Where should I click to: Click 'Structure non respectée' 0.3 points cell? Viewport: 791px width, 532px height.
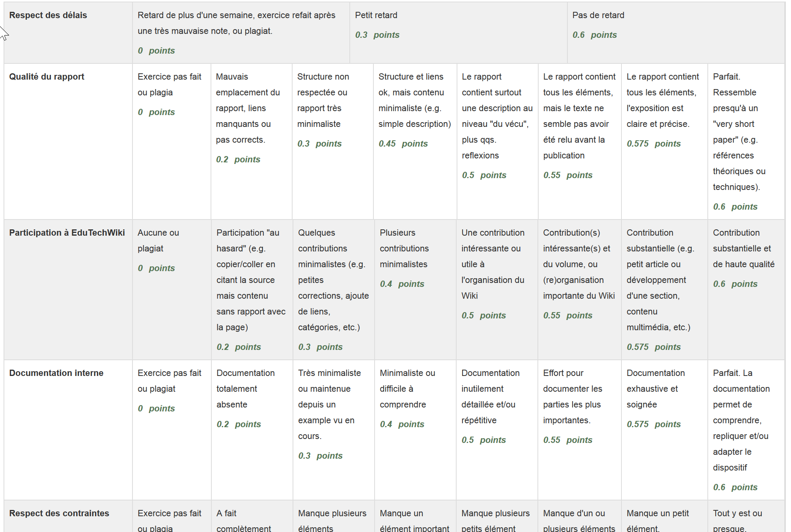[333, 141]
